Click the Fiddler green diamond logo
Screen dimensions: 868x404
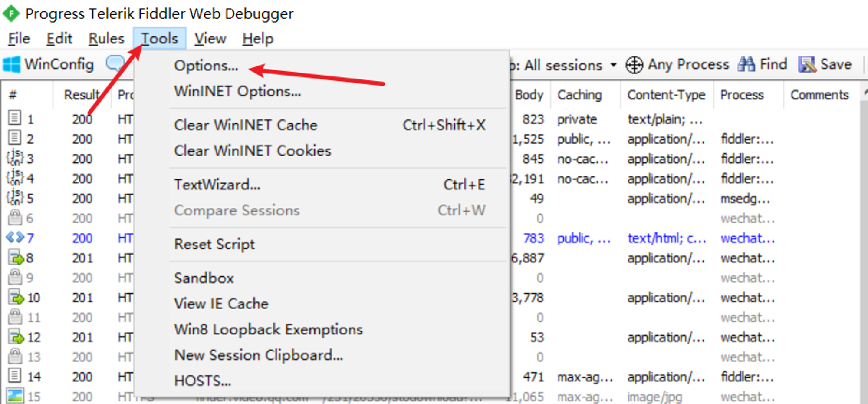coord(11,13)
